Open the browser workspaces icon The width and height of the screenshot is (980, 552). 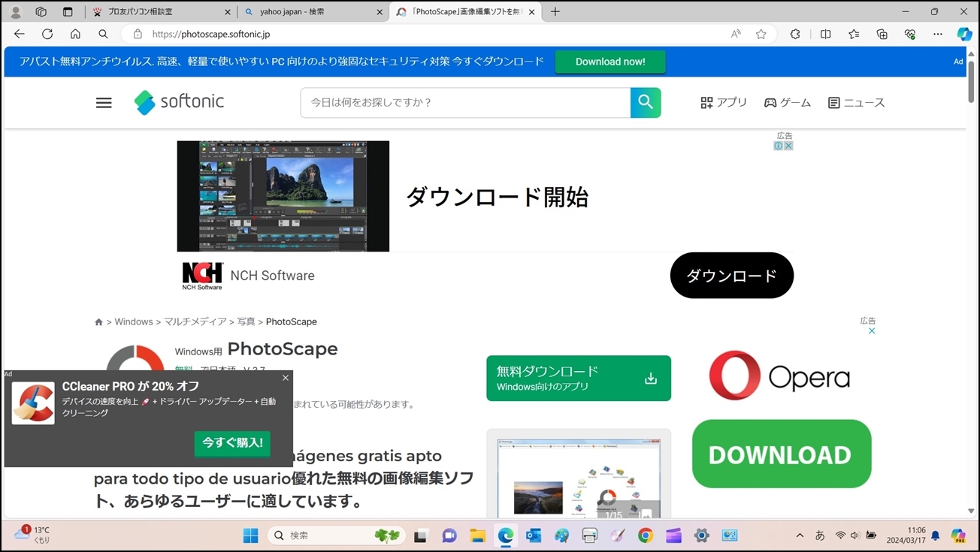click(41, 12)
